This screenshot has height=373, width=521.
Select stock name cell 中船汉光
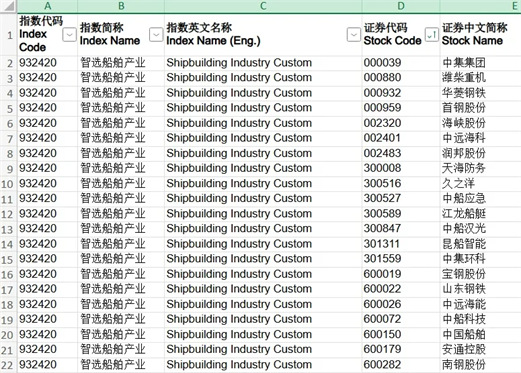480,229
